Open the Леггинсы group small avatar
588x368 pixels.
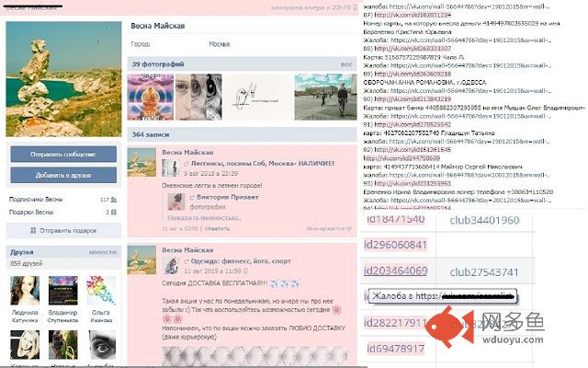pos(171,167)
